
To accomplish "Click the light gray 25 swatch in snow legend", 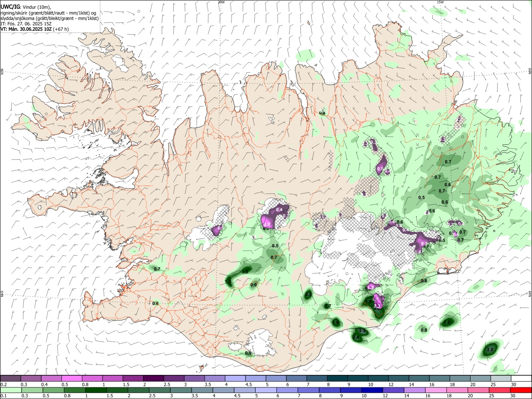I will (501, 378).
